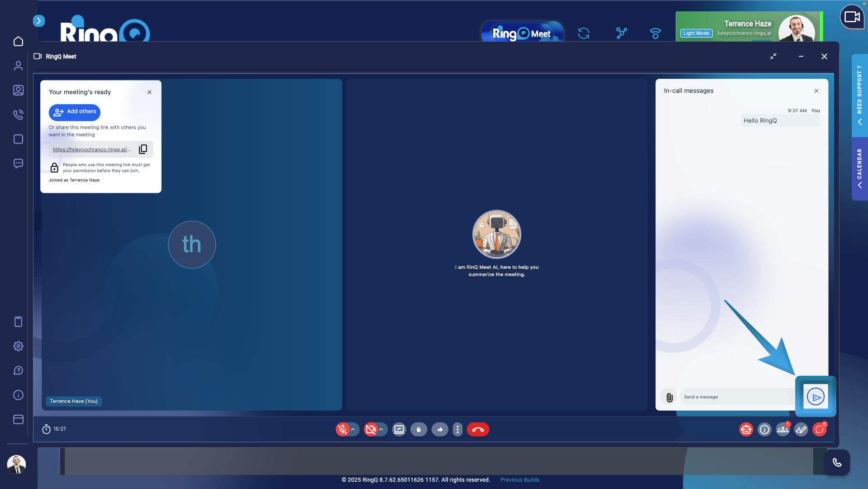
Task: Open the whiteboard tool
Action: click(801, 429)
